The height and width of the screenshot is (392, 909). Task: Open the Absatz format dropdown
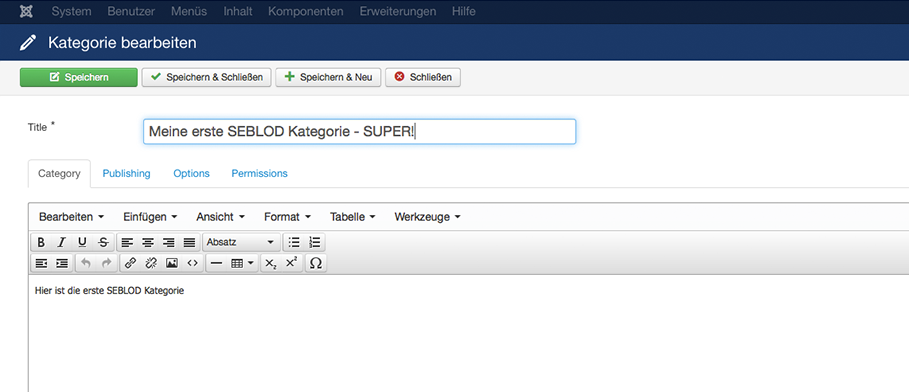point(241,242)
